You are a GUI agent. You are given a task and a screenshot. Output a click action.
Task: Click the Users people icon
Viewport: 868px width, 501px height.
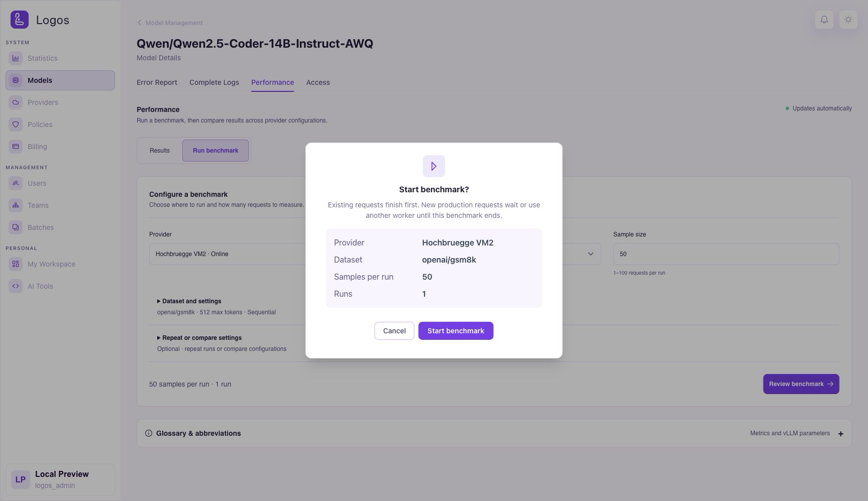[16, 183]
